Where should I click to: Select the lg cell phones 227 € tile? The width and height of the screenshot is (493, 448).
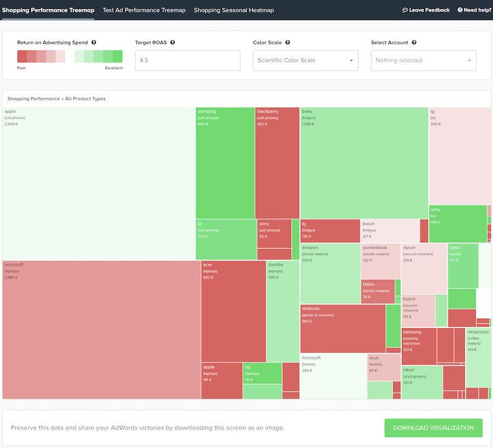pyautogui.click(x=226, y=239)
